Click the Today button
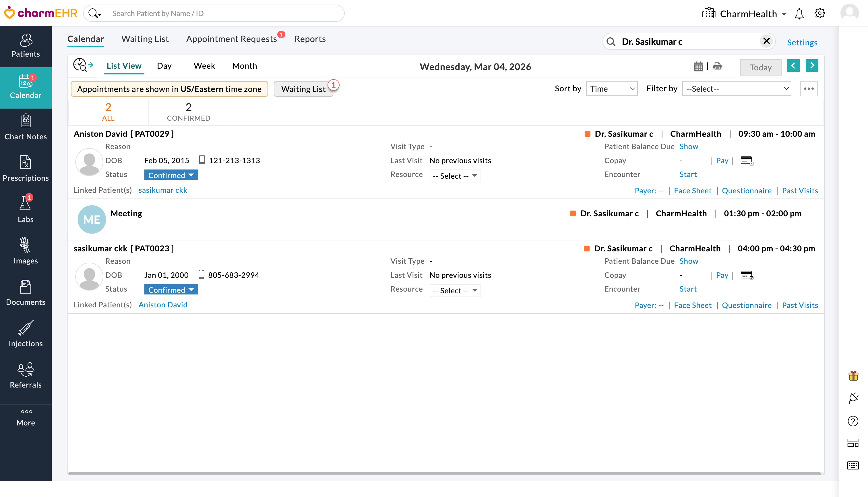868x497 pixels. pyautogui.click(x=760, y=67)
